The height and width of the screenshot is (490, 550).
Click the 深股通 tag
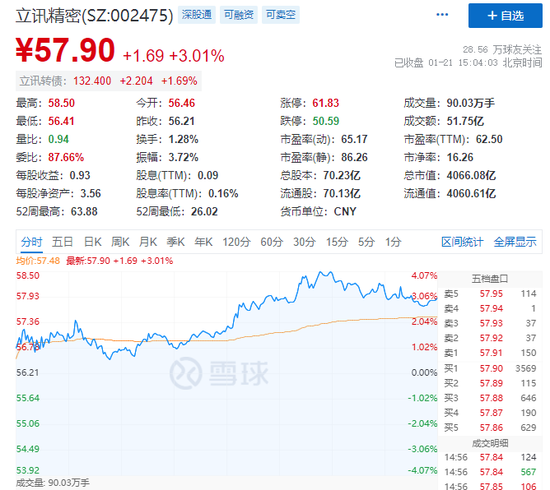coord(196,15)
